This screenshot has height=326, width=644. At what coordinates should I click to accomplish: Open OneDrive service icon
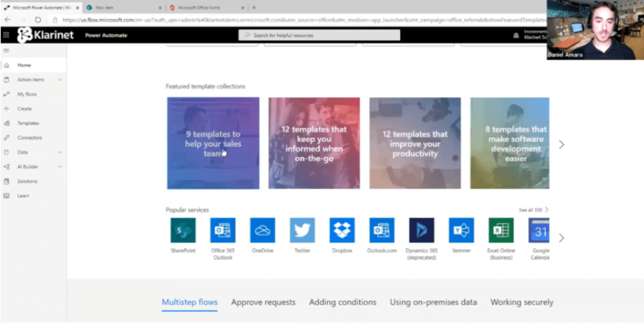click(x=262, y=230)
